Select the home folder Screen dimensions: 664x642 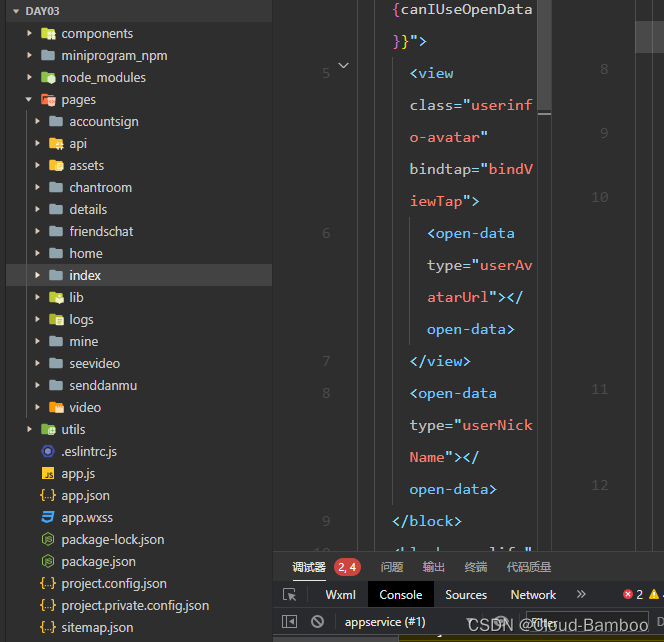pos(139,253)
